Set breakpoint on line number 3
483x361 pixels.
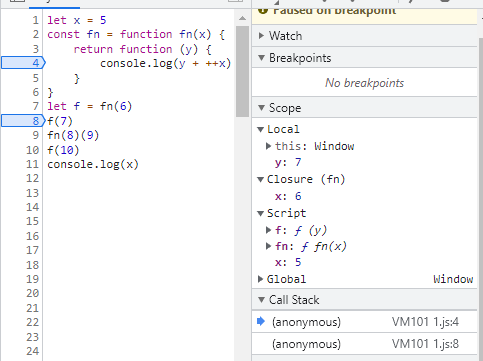[x=36, y=49]
